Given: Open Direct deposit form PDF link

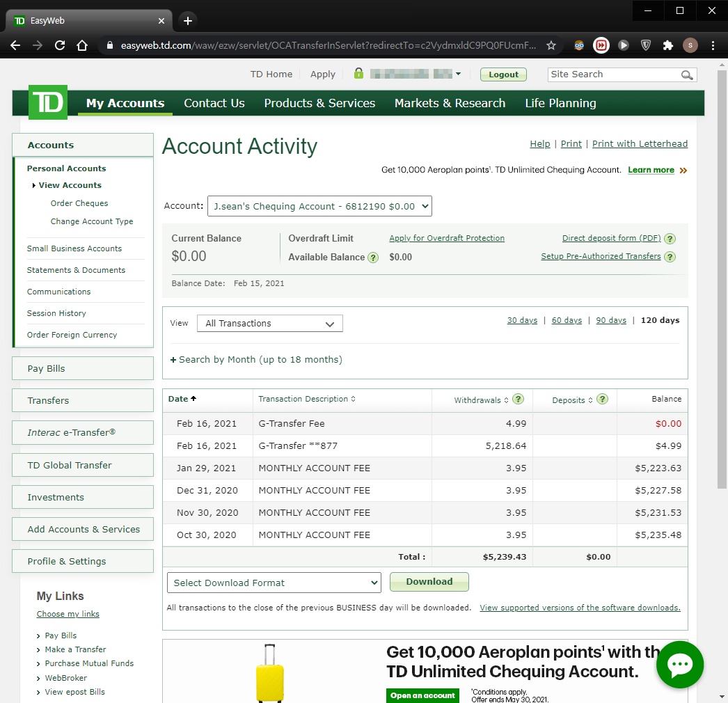Looking at the screenshot, I should pyautogui.click(x=612, y=238).
